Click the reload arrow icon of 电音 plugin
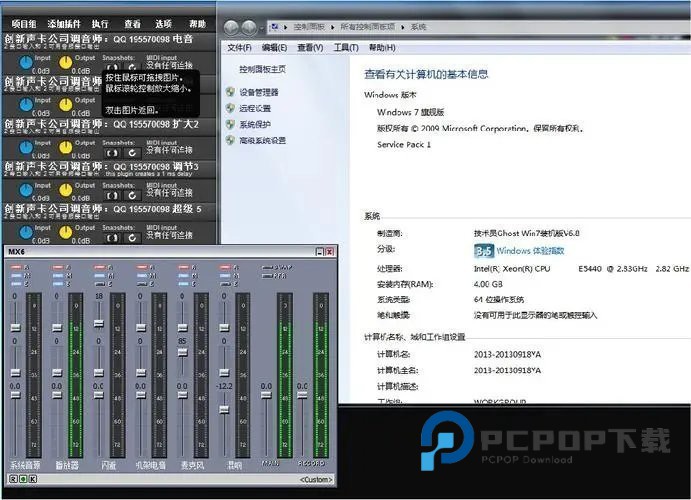 [132, 67]
